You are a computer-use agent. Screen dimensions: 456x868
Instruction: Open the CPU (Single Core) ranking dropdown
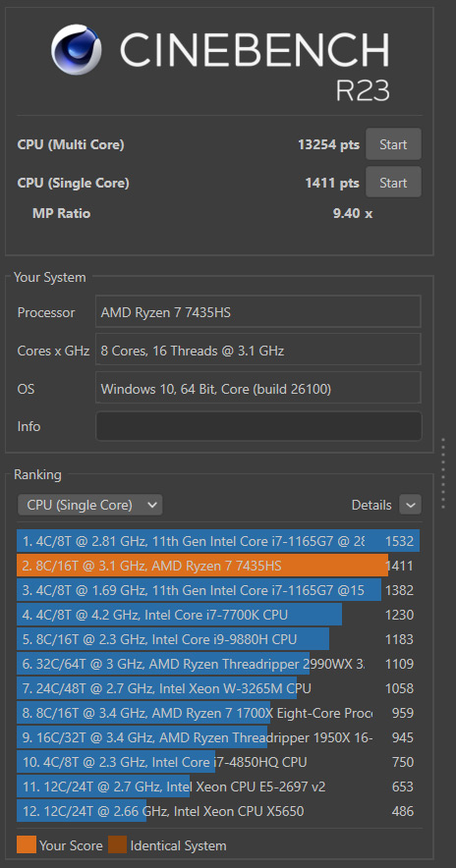pyautogui.click(x=89, y=505)
